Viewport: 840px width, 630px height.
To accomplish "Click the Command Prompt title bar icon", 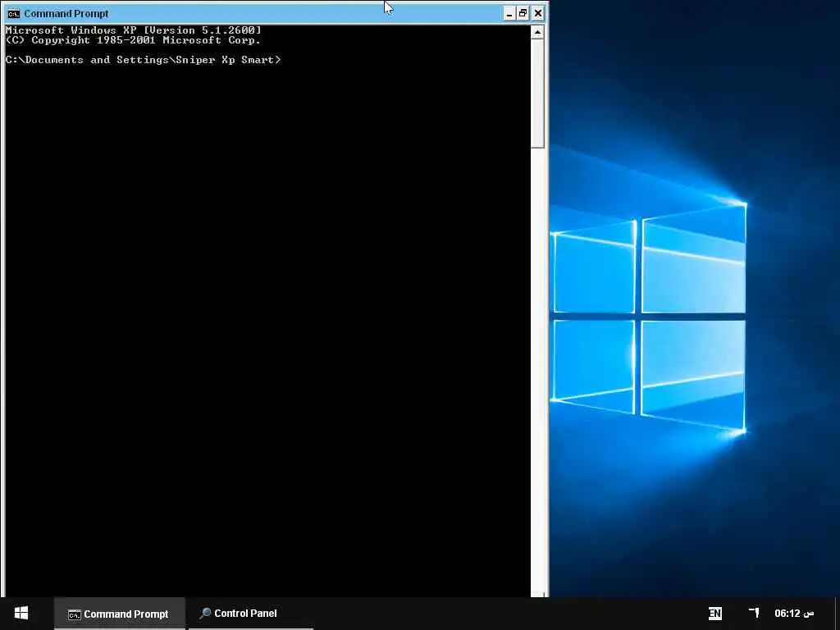I will (x=13, y=13).
